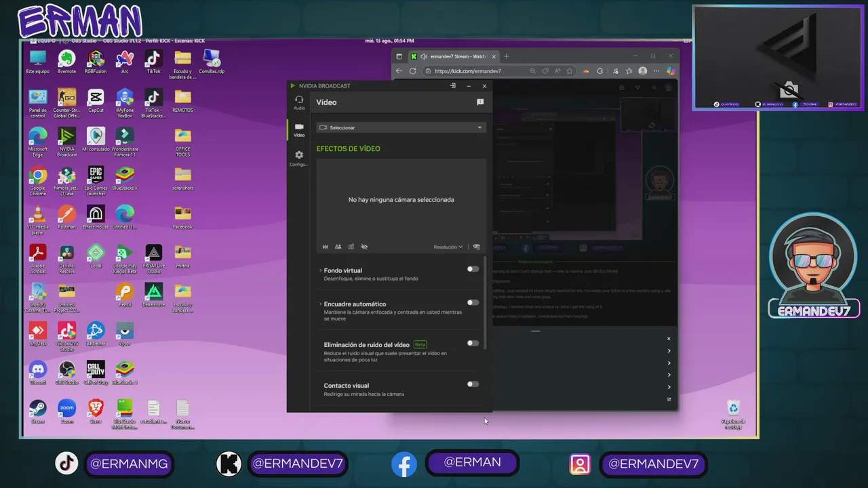Open the BlueStacks X shortcut
This screenshot has width=868, height=488.
pos(125,178)
